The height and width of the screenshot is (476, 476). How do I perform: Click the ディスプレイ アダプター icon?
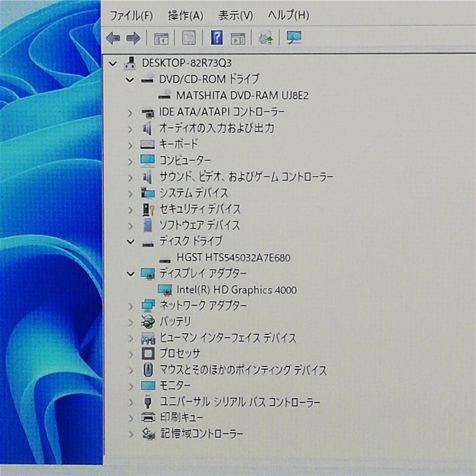148,274
